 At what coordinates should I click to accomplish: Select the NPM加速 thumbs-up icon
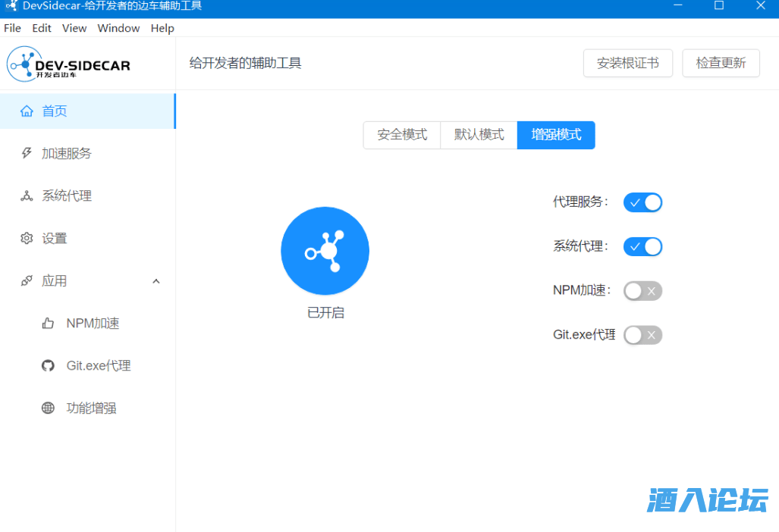tap(48, 323)
